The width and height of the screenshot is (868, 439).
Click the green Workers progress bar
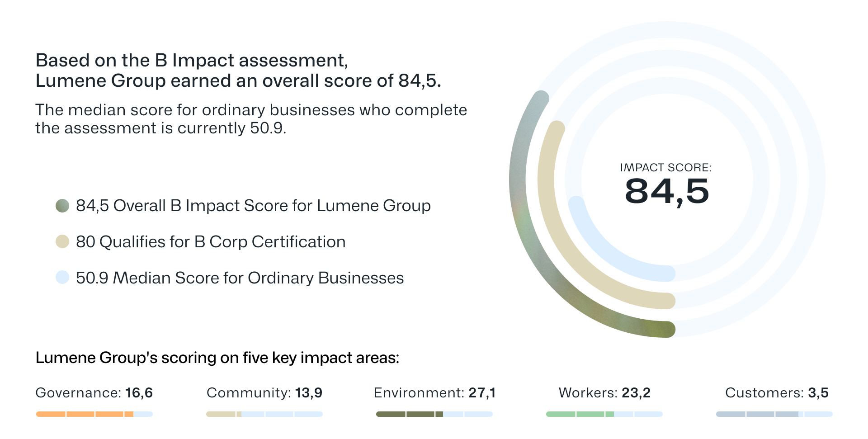pos(580,414)
